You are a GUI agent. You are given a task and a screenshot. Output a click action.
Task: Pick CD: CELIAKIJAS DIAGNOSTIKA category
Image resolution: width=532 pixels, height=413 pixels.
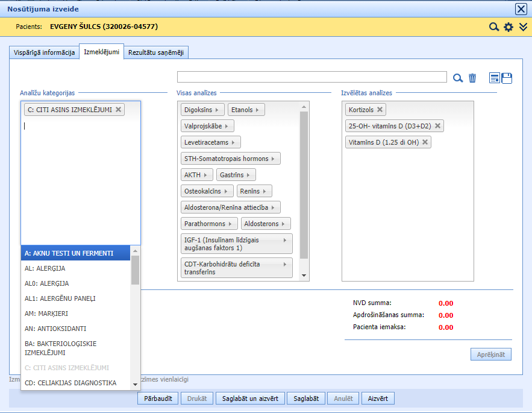pyautogui.click(x=70, y=382)
